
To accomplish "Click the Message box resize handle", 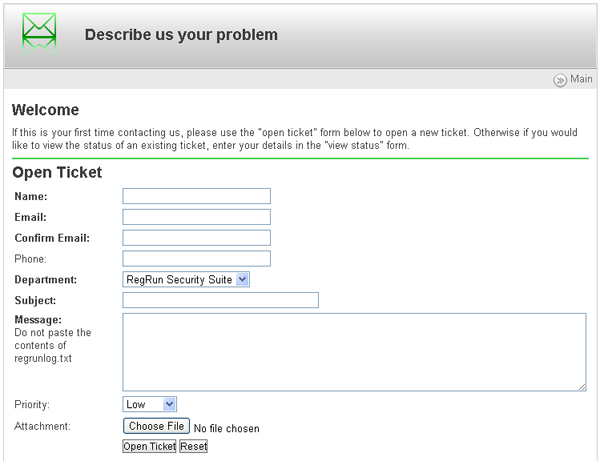I will (x=581, y=385).
